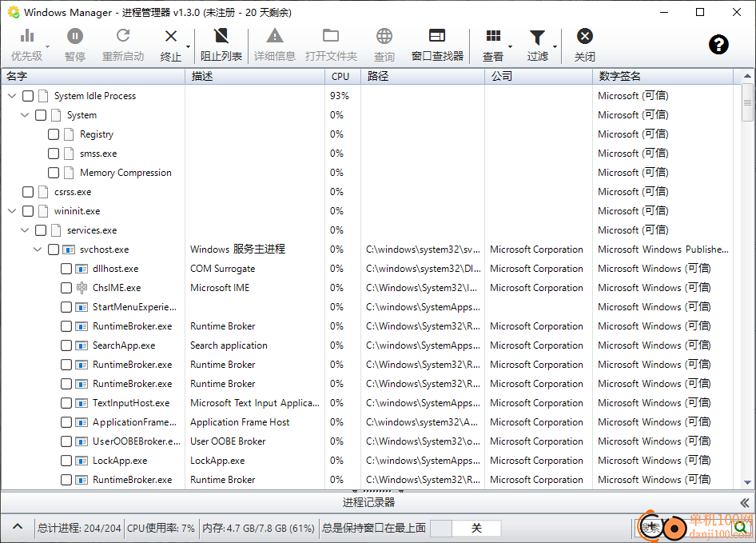This screenshot has height=543, width=756.
Task: Click the 重新启动 restart icon
Action: 123,36
